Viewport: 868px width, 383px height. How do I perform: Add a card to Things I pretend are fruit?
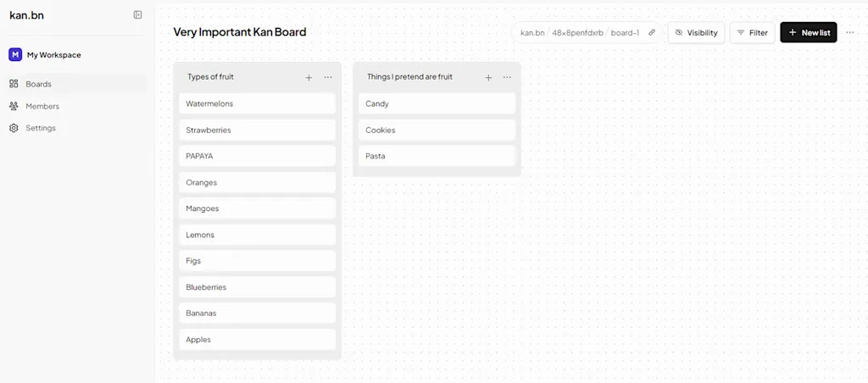pyautogui.click(x=488, y=77)
